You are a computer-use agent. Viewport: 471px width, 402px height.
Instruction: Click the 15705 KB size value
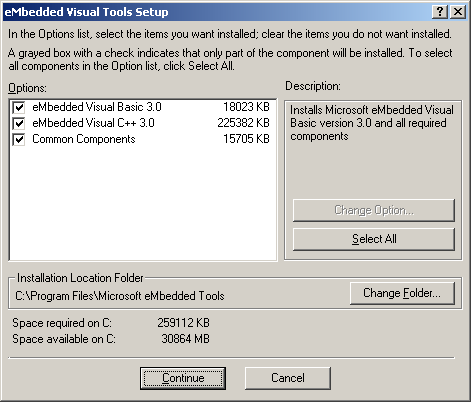click(246, 139)
